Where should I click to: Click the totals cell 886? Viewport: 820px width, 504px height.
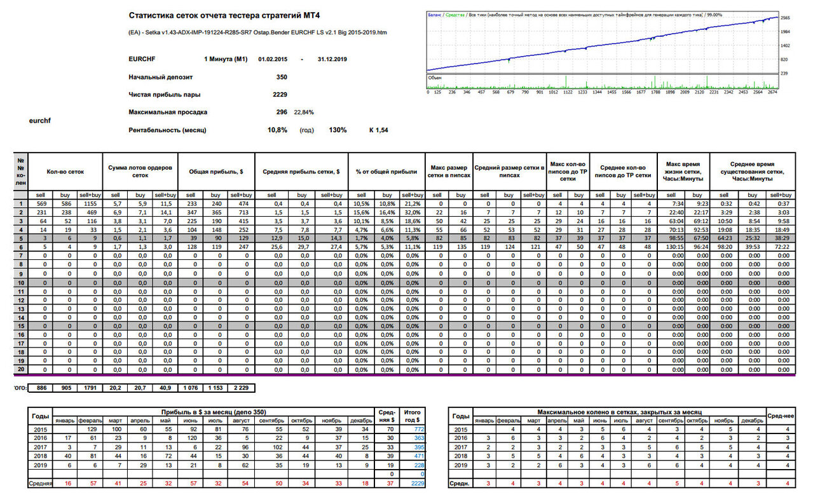point(42,387)
